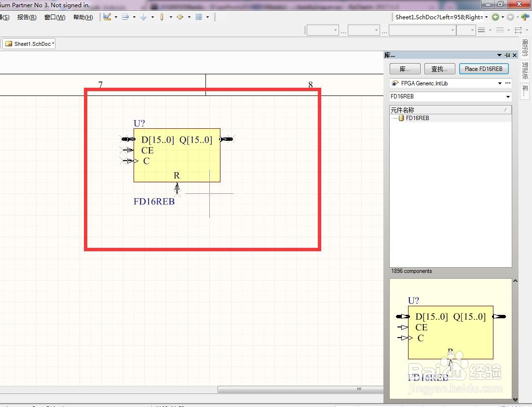
Task: Click the FD16REB comment text on schematic
Action: click(x=154, y=202)
